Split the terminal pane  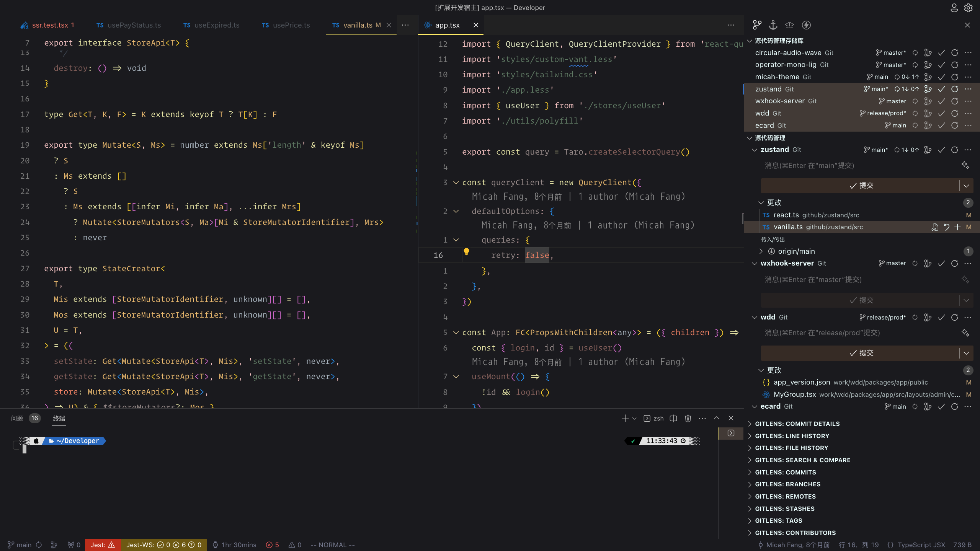coord(673,418)
